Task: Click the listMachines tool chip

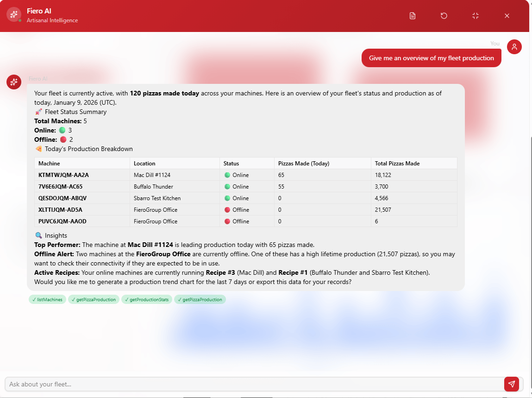Action: point(47,300)
